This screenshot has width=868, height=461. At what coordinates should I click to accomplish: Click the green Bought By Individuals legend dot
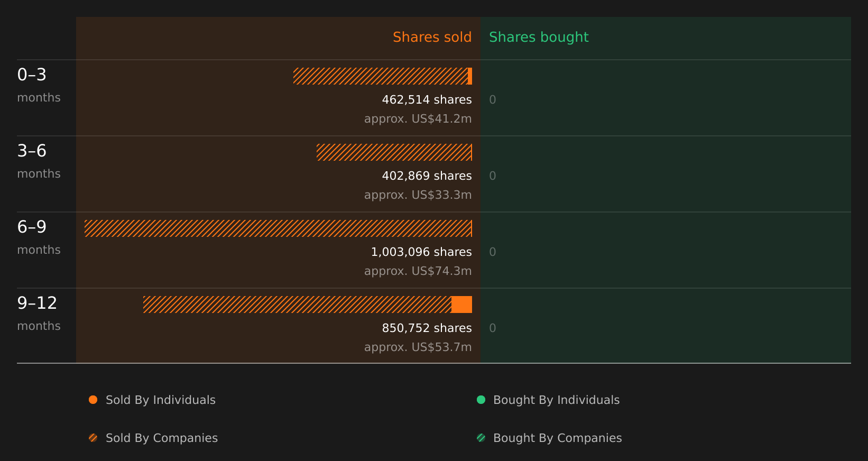click(481, 400)
